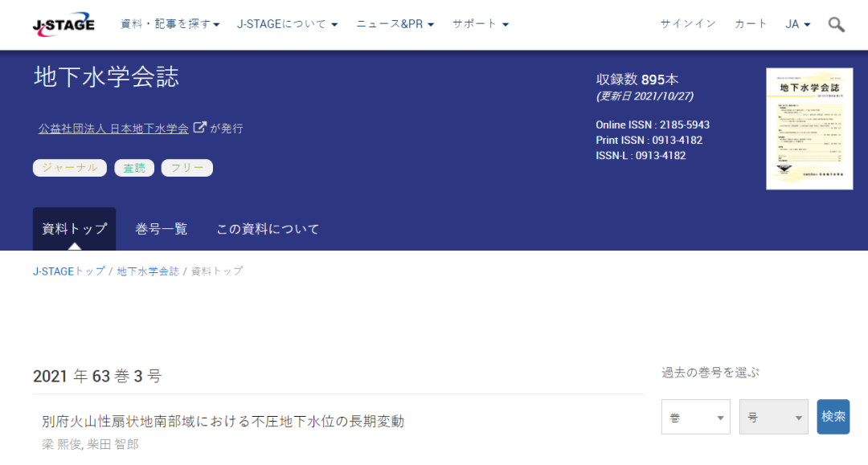The width and height of the screenshot is (868, 465).
Task: Open the search magnifier icon
Action: [836, 24]
